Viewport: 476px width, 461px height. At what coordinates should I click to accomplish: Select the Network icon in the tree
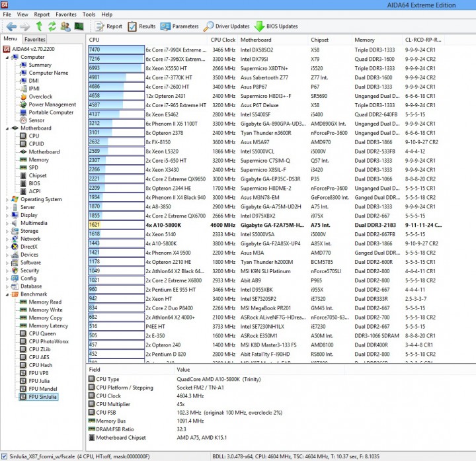(x=15, y=239)
